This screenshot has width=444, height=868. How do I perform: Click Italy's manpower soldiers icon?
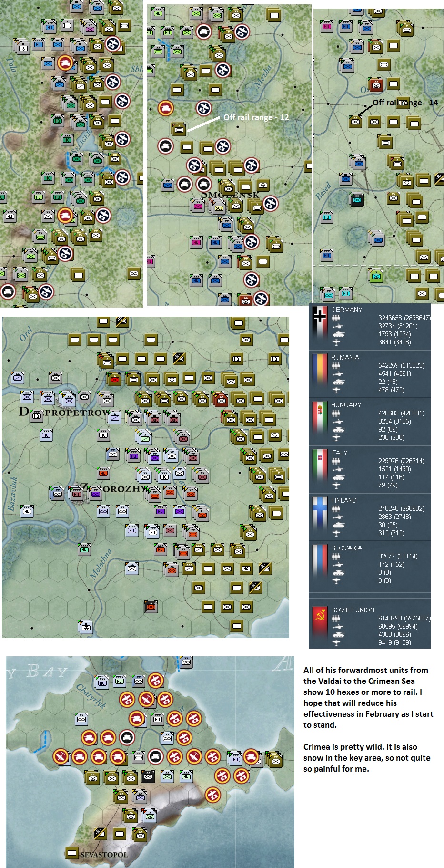tap(336, 461)
